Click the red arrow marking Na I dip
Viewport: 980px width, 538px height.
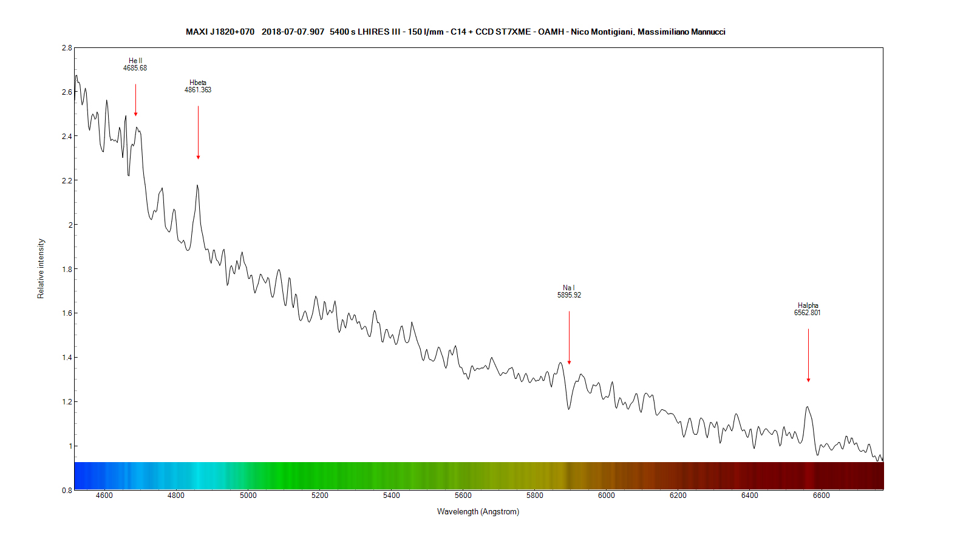coord(569,338)
